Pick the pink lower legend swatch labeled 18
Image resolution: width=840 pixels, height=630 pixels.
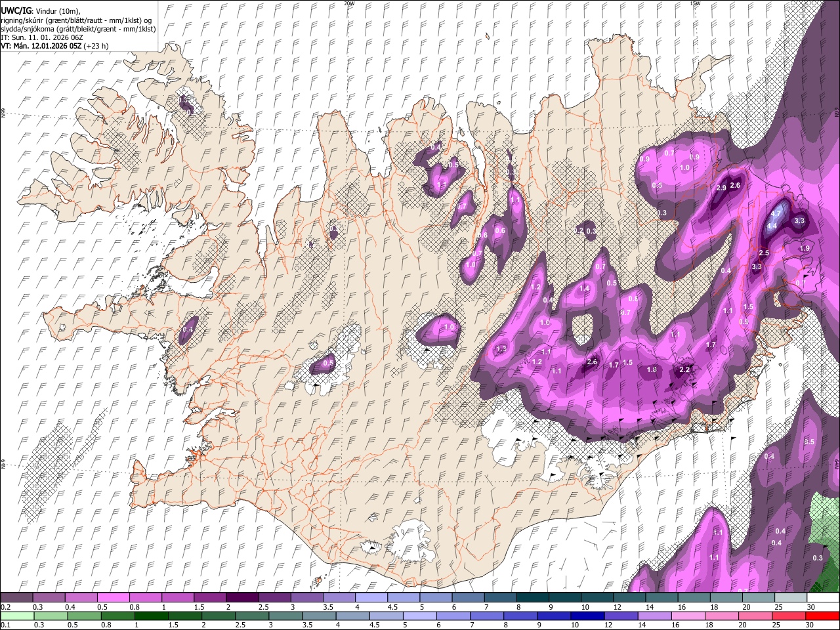coord(722,616)
